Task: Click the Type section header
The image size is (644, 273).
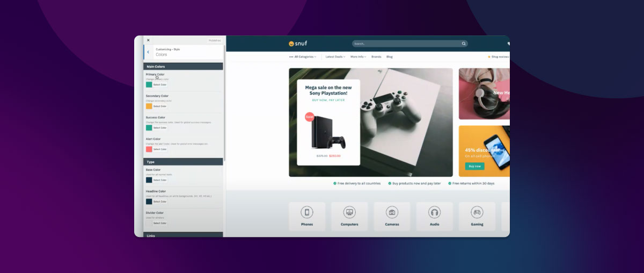Action: click(183, 162)
